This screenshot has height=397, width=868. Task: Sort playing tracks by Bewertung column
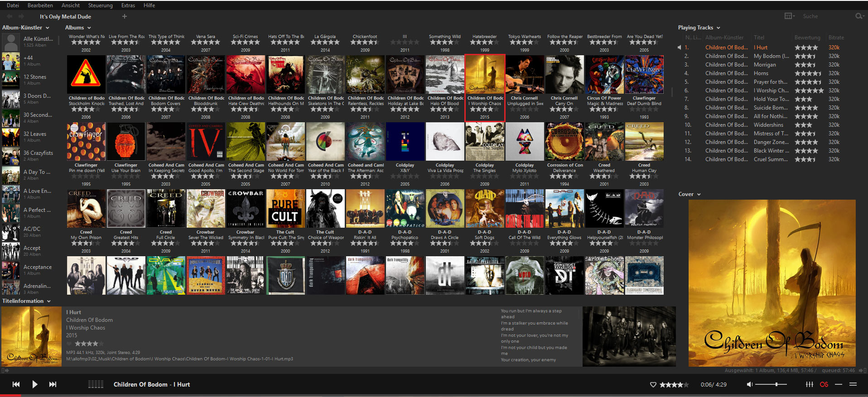point(807,38)
